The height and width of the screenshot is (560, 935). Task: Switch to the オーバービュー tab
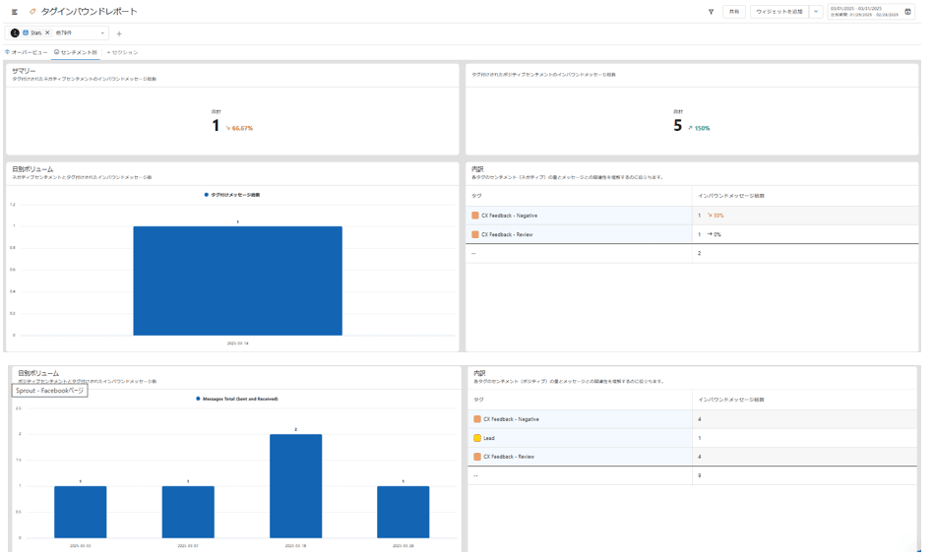tap(27, 52)
